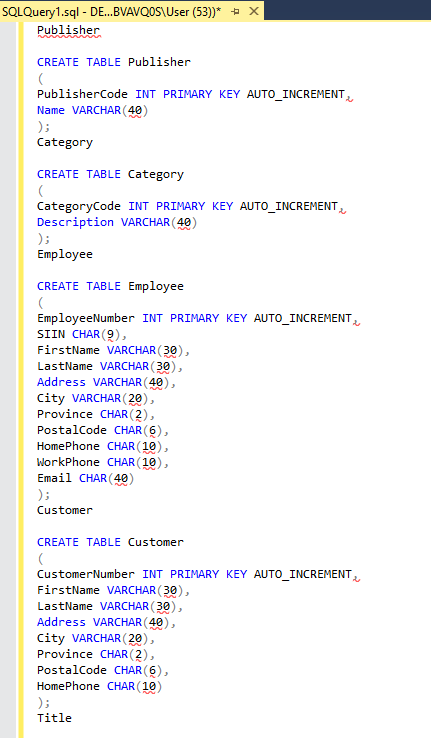Click 'HomePhone CHAR(10)' in the Customer table

tap(100, 686)
